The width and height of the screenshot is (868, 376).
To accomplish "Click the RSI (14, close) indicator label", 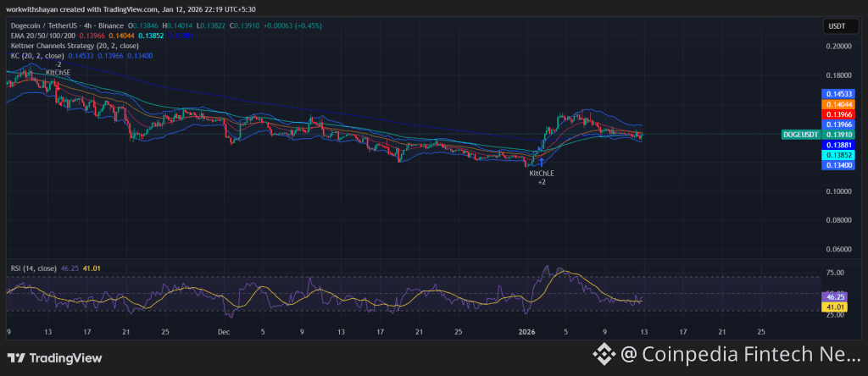I will [34, 268].
